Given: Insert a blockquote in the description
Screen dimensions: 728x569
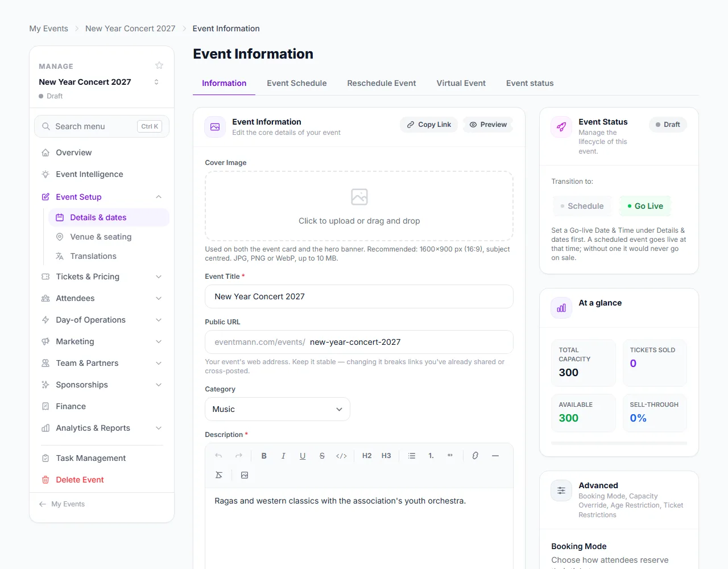Looking at the screenshot, I should tap(450, 456).
